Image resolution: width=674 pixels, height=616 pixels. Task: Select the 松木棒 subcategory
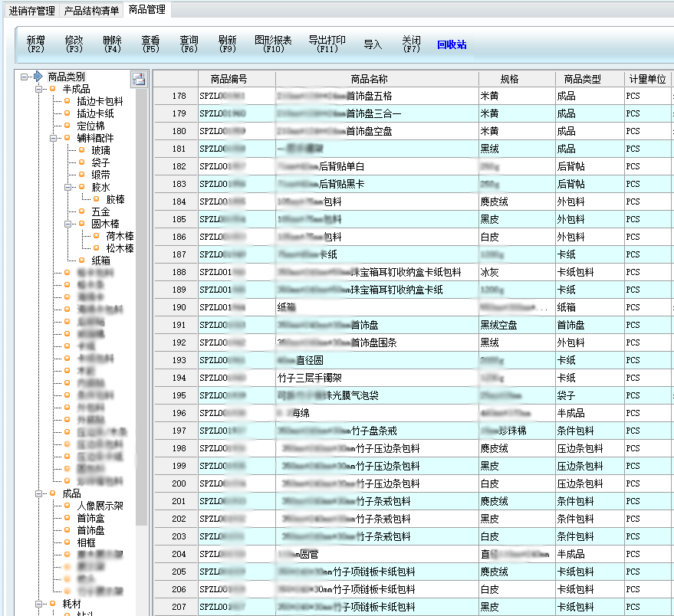[x=120, y=248]
